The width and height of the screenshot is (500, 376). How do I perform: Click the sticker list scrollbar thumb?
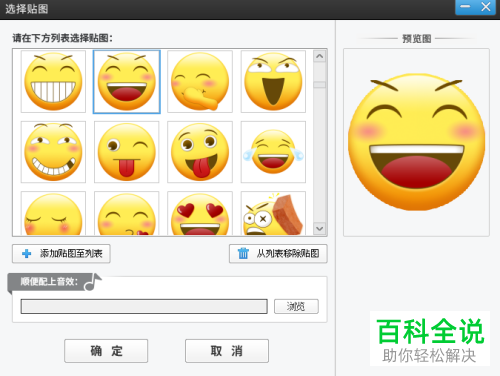click(320, 85)
